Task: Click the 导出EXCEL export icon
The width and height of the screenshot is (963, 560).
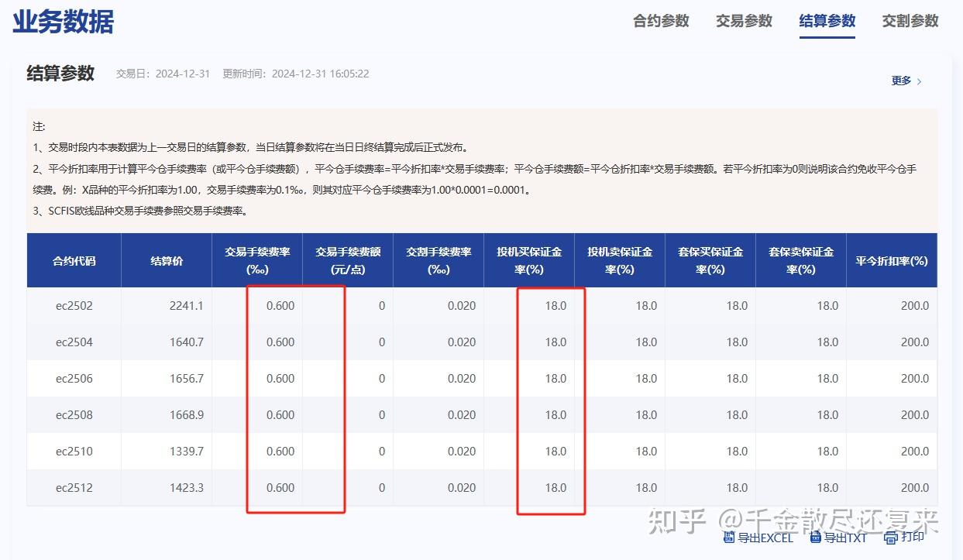Action: click(x=728, y=538)
